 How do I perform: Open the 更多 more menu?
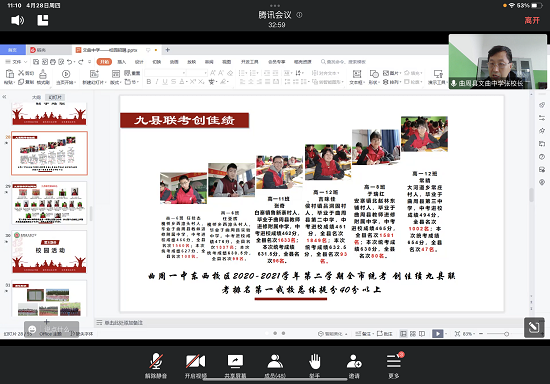pos(394,366)
